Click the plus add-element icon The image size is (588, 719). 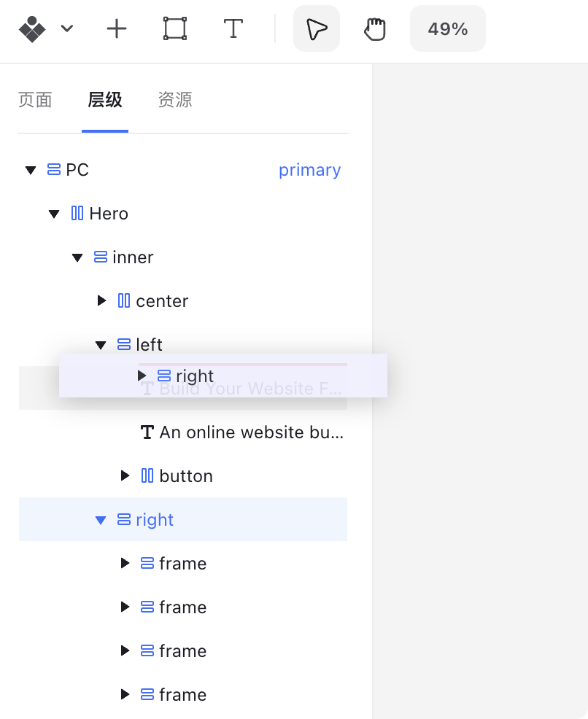coord(117,29)
